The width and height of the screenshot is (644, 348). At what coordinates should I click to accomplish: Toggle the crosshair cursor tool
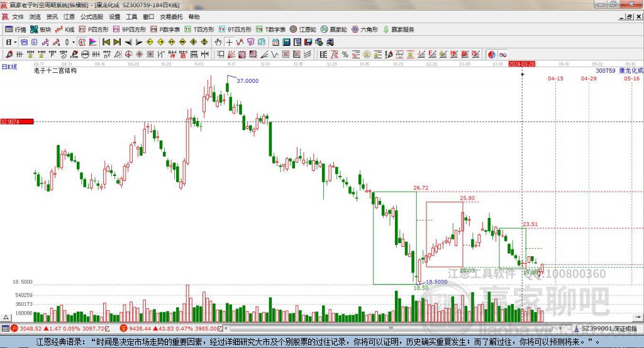[229, 42]
